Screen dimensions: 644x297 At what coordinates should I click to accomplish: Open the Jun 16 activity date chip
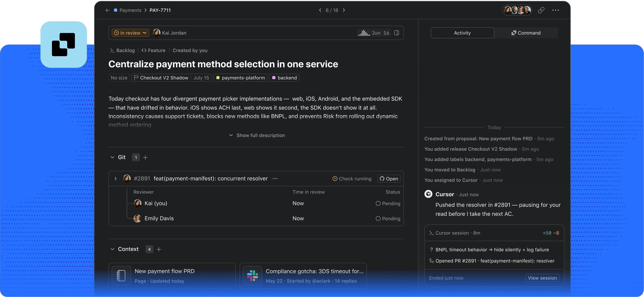(x=374, y=33)
